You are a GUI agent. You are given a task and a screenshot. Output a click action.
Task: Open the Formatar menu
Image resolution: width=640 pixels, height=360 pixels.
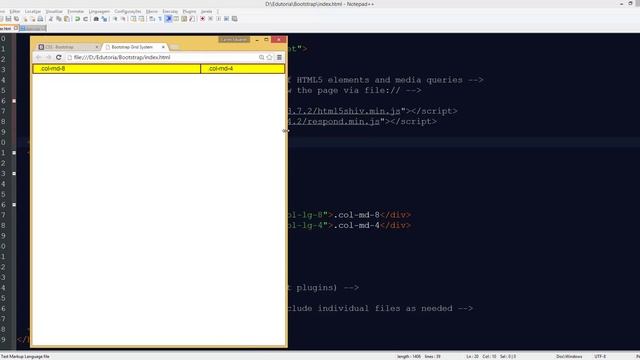[76, 11]
